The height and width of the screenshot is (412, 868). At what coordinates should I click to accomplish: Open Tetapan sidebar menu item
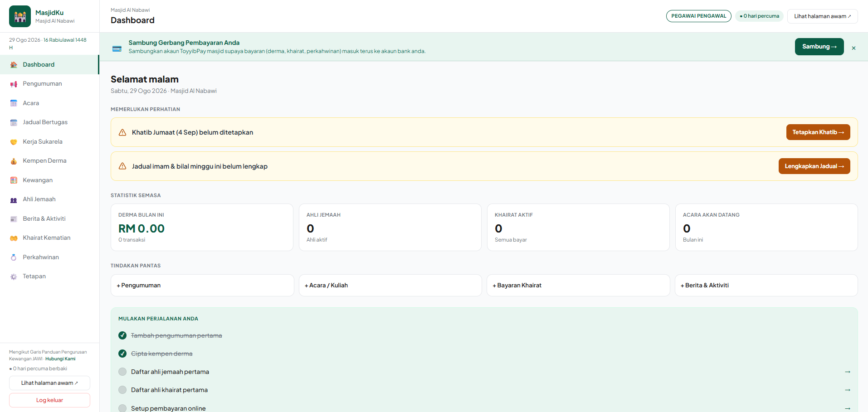coord(49,276)
